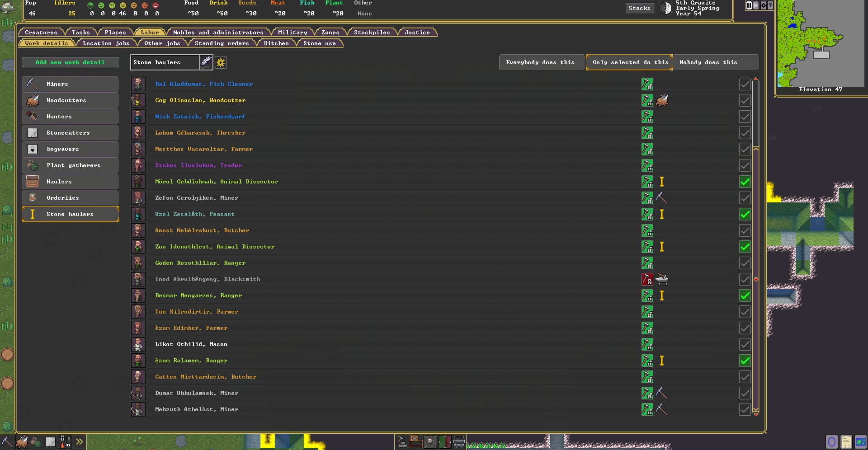Uncheck èzum Ralamem from stone hauling
The height and width of the screenshot is (450, 868).
[745, 361]
